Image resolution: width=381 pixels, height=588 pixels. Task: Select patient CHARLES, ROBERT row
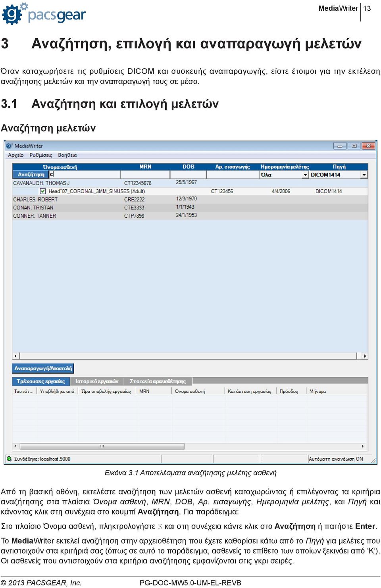[x=190, y=199]
